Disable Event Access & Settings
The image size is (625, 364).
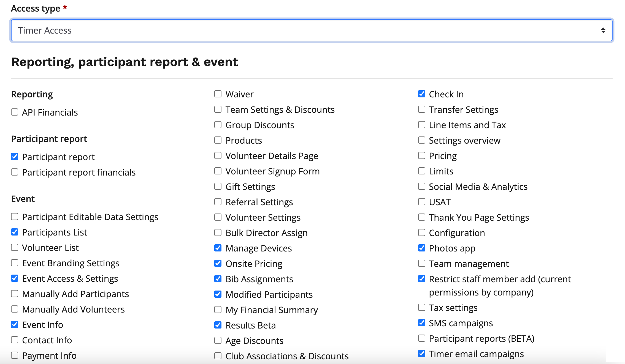(x=15, y=278)
